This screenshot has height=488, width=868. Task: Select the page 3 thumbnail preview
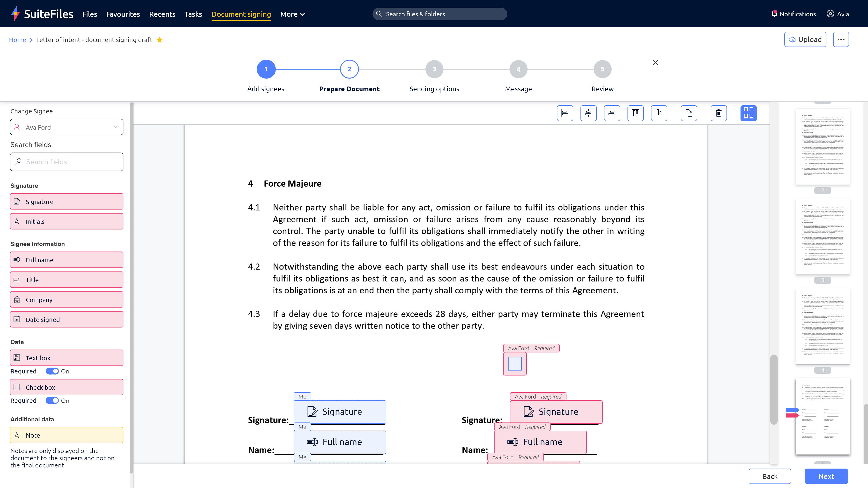coord(822,236)
